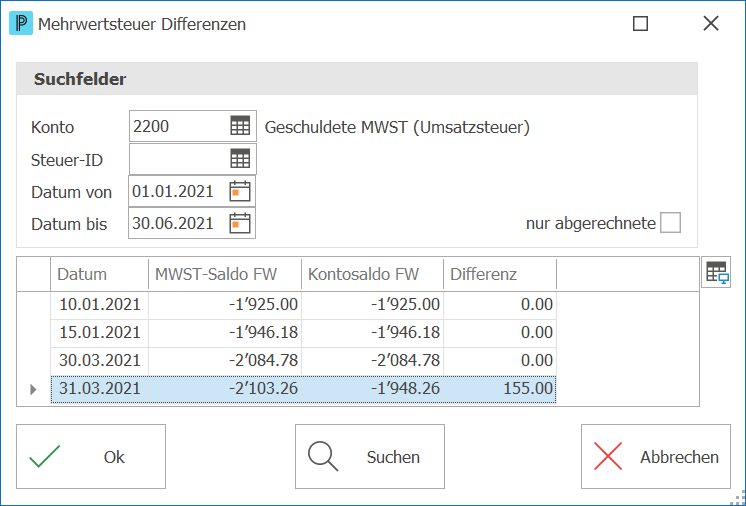Click the row indicator arrow of selected row
The image size is (746, 506).
tap(33, 389)
